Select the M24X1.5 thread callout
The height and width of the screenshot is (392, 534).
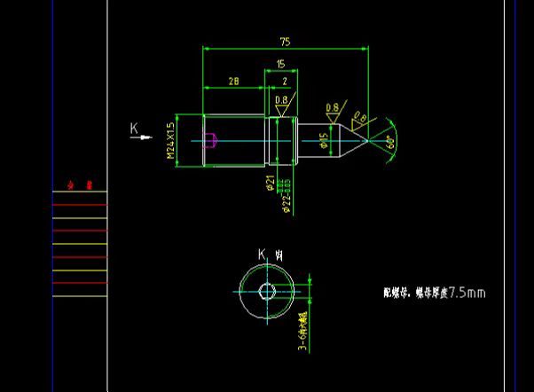(x=170, y=140)
